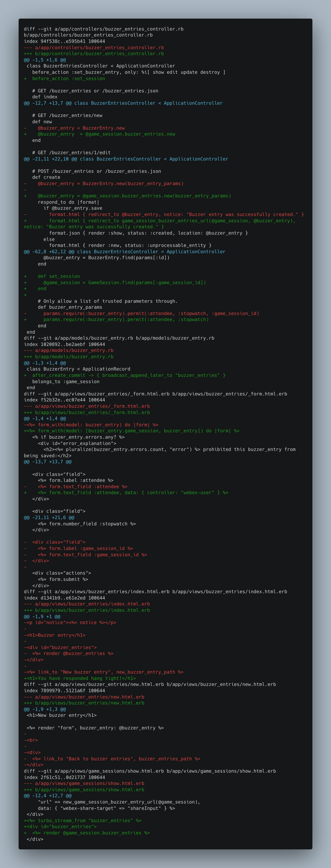Click the added form_with game_session model line
331x868 pixels.
132,431
